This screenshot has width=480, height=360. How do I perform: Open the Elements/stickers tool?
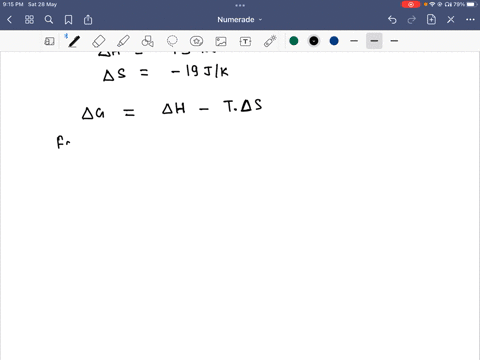click(x=196, y=41)
